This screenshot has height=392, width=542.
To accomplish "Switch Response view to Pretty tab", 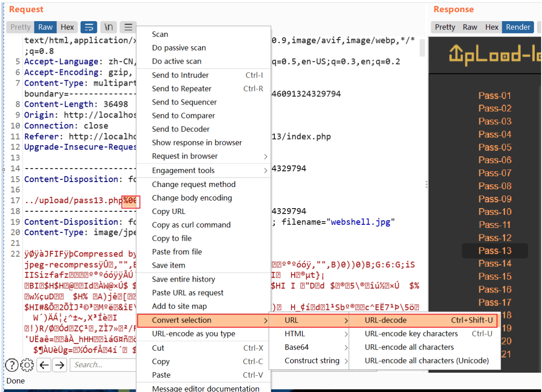I will coord(445,27).
